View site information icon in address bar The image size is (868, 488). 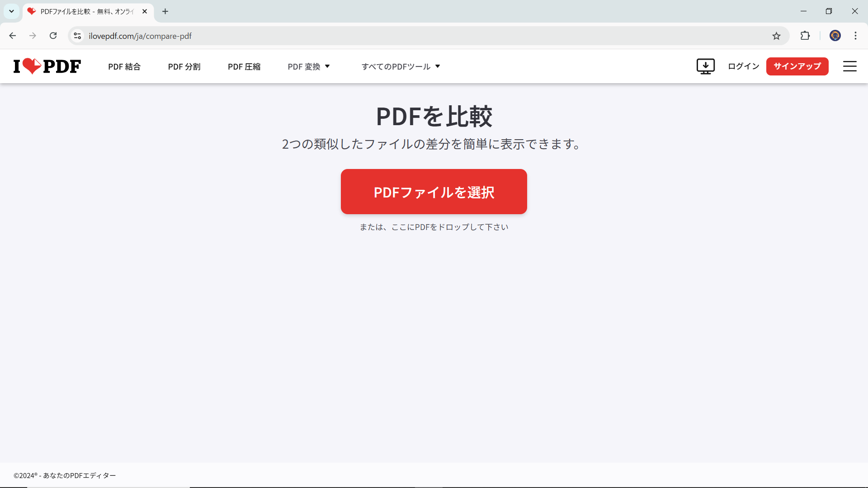(x=77, y=36)
